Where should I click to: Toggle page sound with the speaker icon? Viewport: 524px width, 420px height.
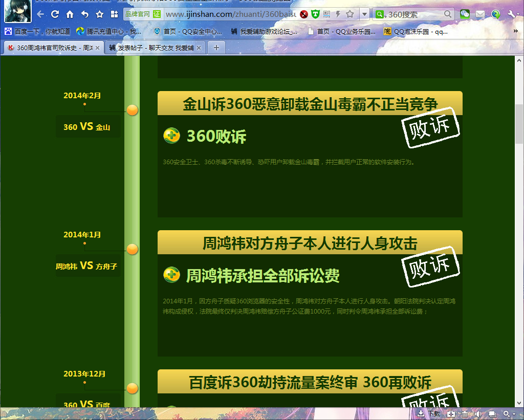478,414
